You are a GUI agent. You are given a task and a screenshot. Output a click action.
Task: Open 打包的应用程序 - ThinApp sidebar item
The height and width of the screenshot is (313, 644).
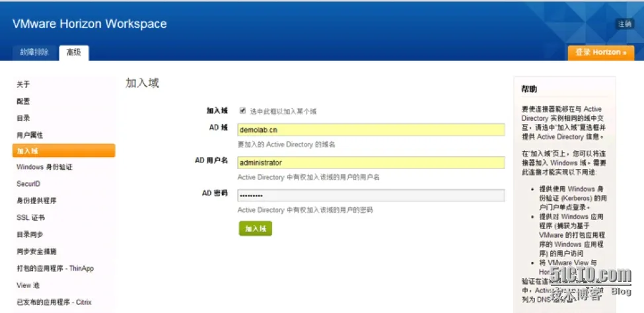point(55,269)
